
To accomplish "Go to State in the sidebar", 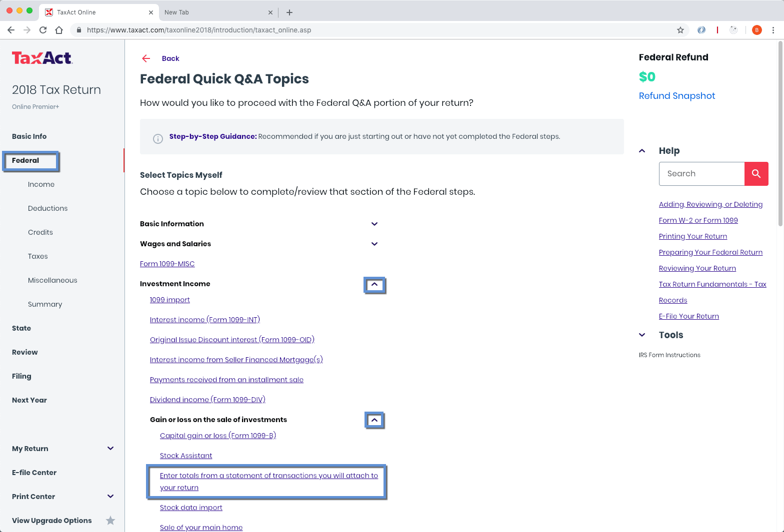I will (21, 328).
